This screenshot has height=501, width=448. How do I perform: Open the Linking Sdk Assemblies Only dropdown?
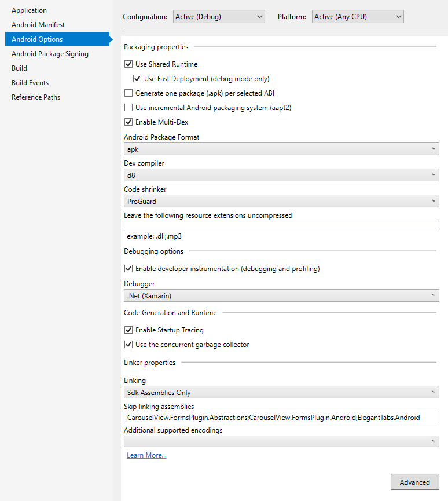(281, 392)
